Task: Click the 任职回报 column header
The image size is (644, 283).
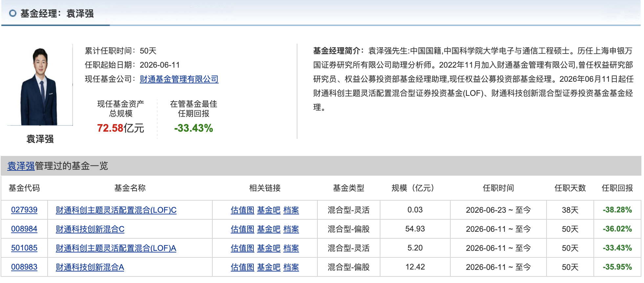Action: pyautogui.click(x=617, y=188)
